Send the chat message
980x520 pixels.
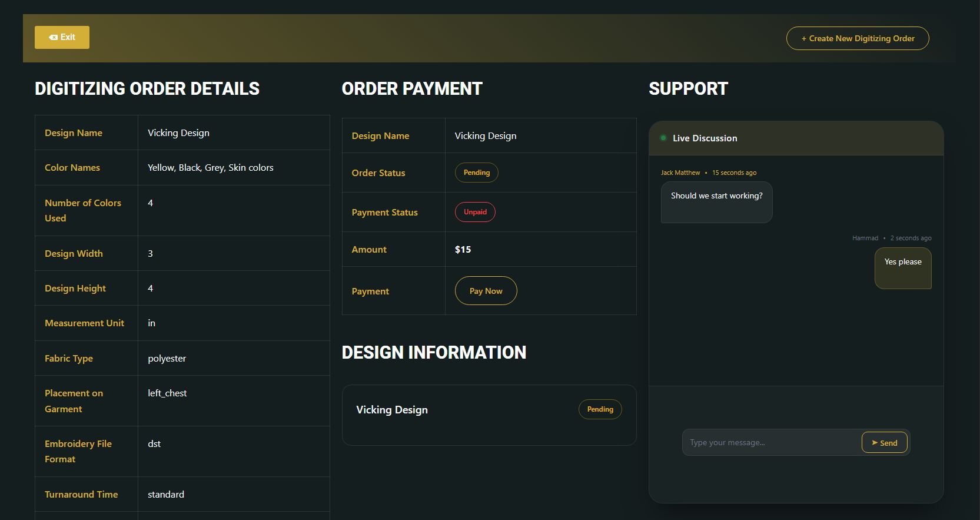click(884, 443)
